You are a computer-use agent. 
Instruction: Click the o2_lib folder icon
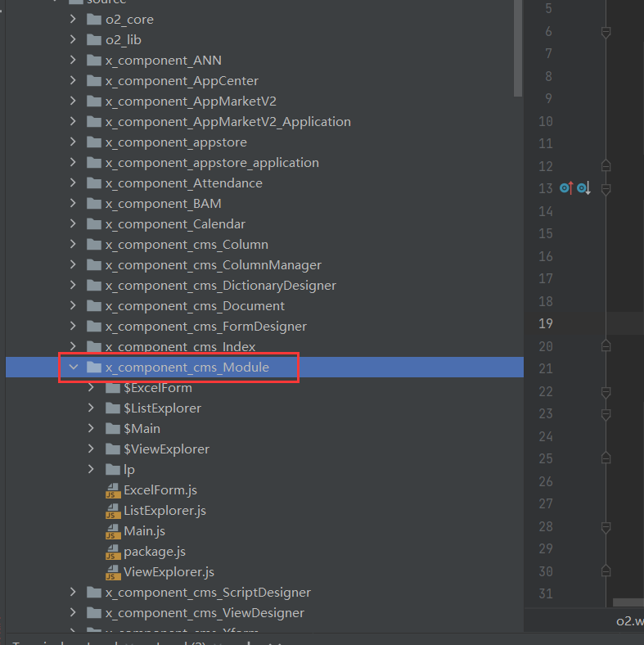94,40
